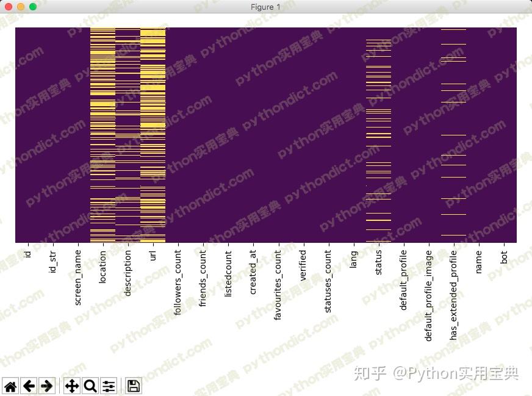
Task: Activate the Pan tool in the toolbar
Action: [x=71, y=386]
